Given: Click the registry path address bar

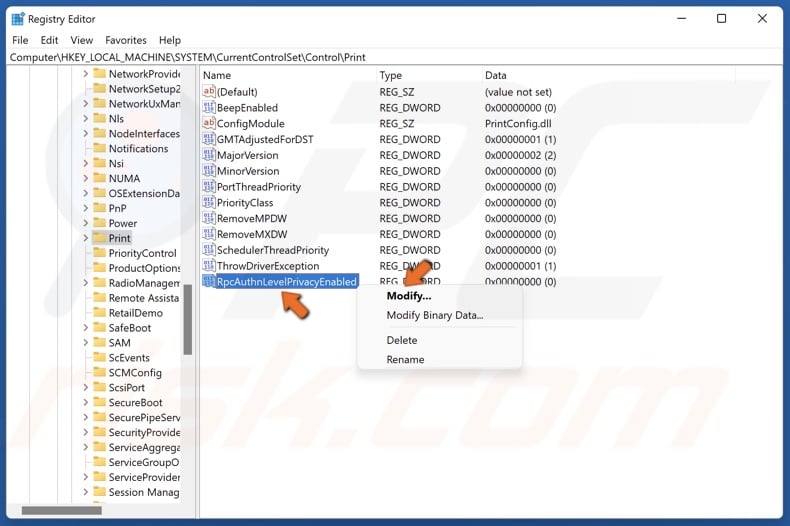Looking at the screenshot, I should pyautogui.click(x=395, y=57).
